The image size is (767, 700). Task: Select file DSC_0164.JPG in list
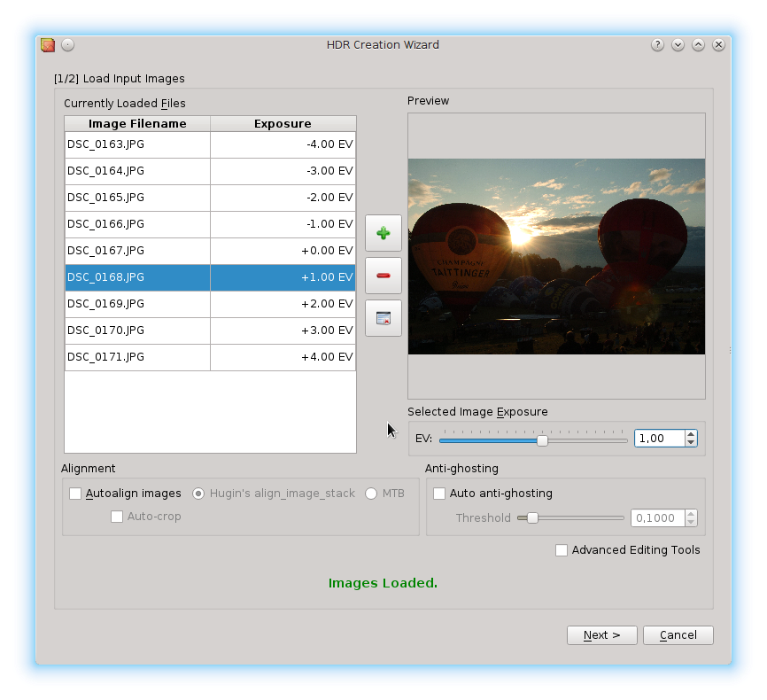[x=137, y=171]
